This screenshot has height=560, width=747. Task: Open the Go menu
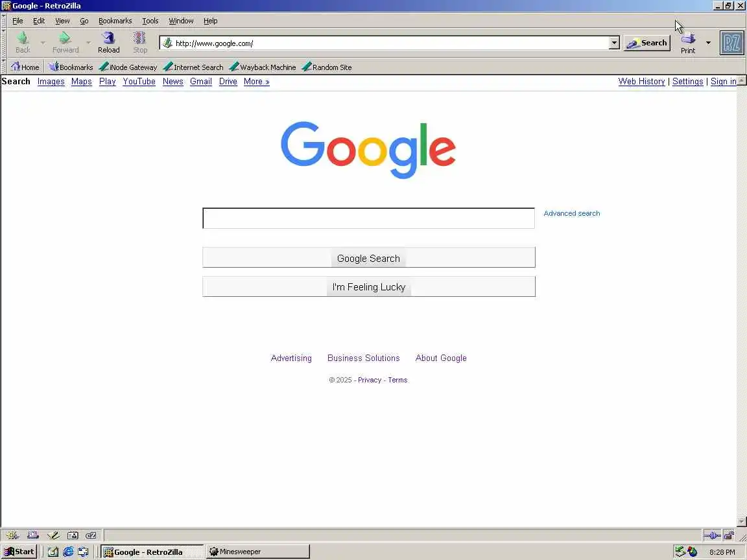84,21
